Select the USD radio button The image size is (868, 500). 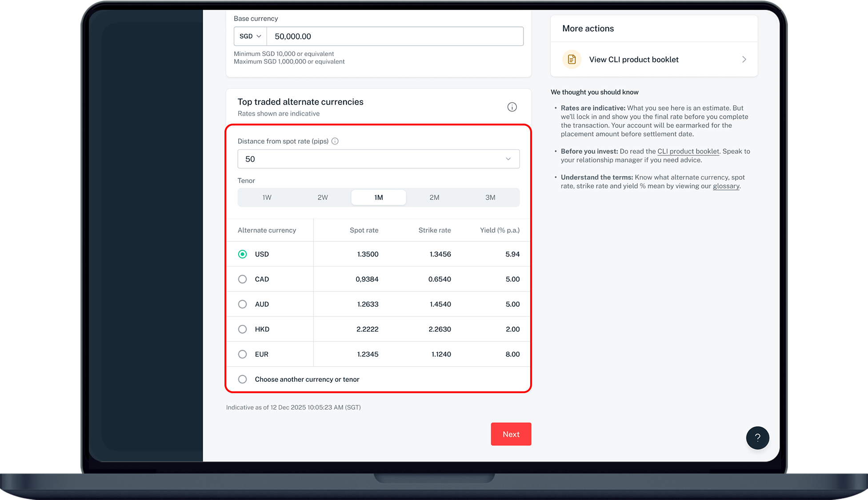tap(242, 254)
